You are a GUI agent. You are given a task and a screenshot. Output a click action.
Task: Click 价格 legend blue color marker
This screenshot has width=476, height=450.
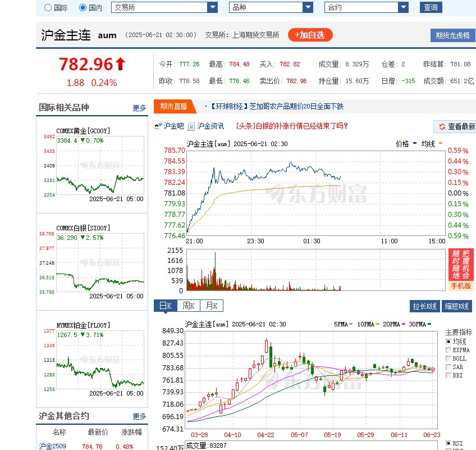(x=415, y=143)
